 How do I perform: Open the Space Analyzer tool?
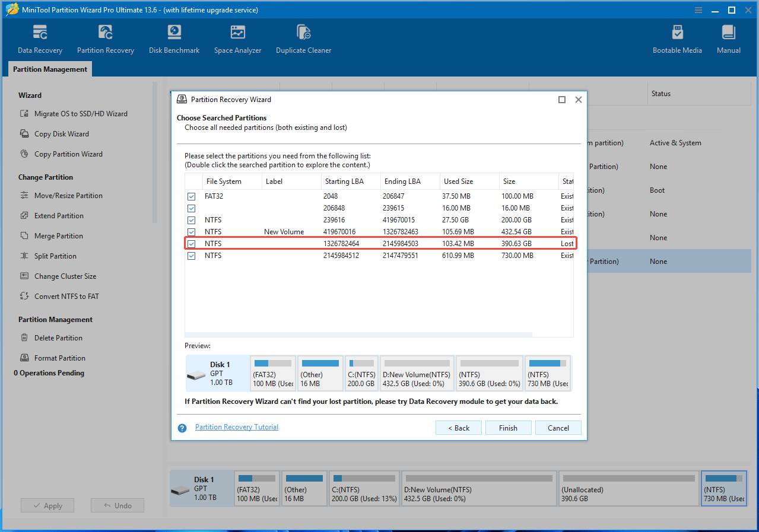coord(237,40)
